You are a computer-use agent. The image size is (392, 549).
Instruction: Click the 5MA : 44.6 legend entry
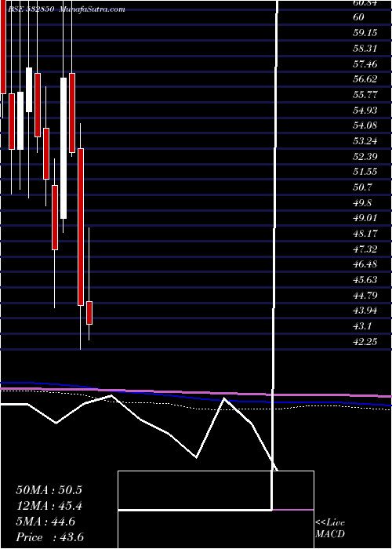45,522
